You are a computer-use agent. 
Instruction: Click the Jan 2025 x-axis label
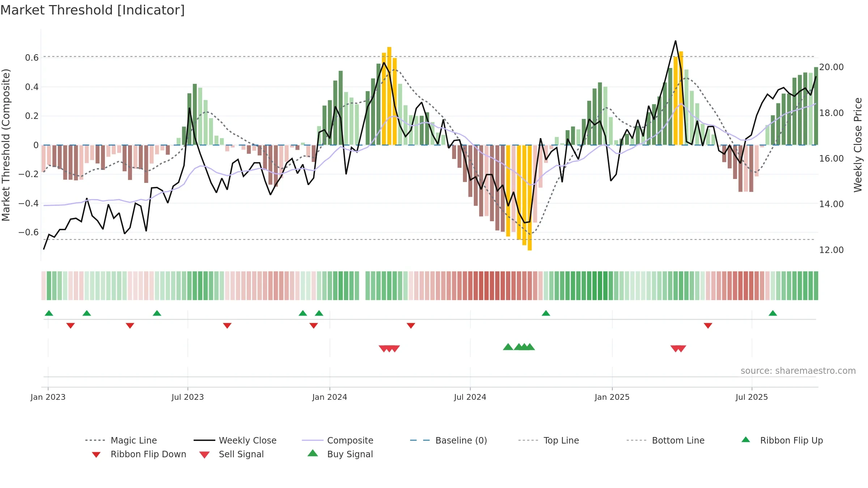pos(612,397)
